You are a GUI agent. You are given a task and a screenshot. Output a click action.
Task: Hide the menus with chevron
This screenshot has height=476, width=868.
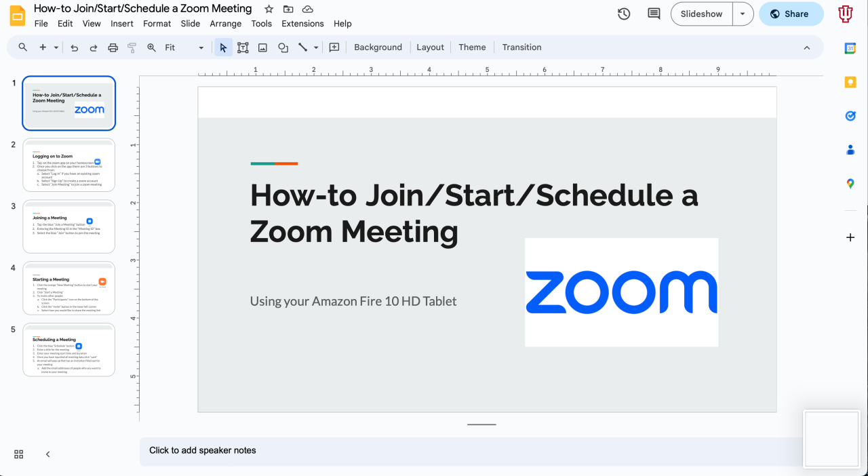(x=807, y=47)
